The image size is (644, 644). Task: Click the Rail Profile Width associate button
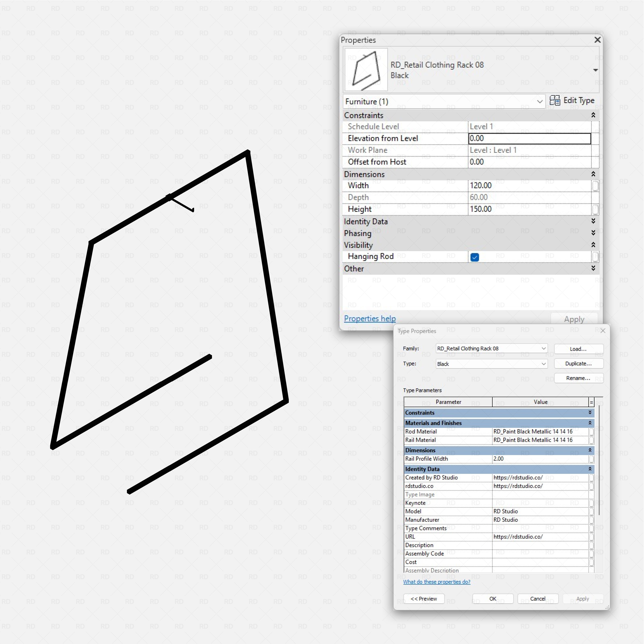click(x=591, y=459)
